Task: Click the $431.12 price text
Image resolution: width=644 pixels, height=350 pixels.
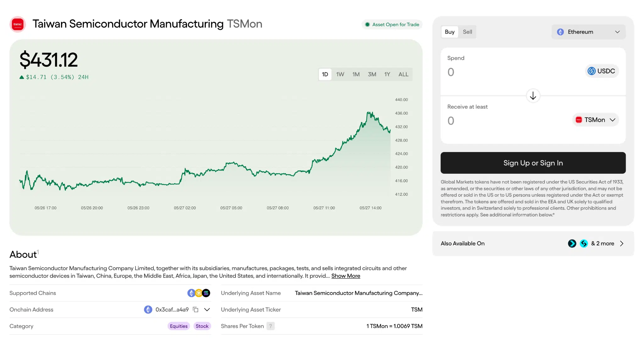Action: point(49,60)
